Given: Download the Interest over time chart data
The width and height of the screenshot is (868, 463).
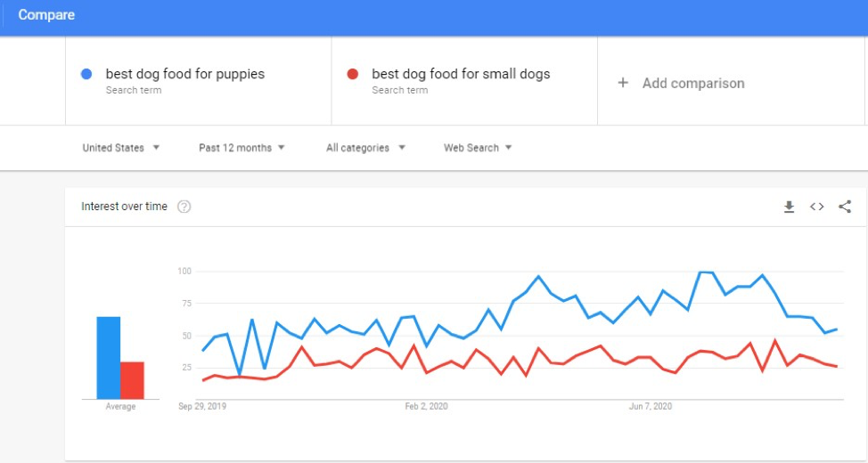Looking at the screenshot, I should click(x=789, y=207).
